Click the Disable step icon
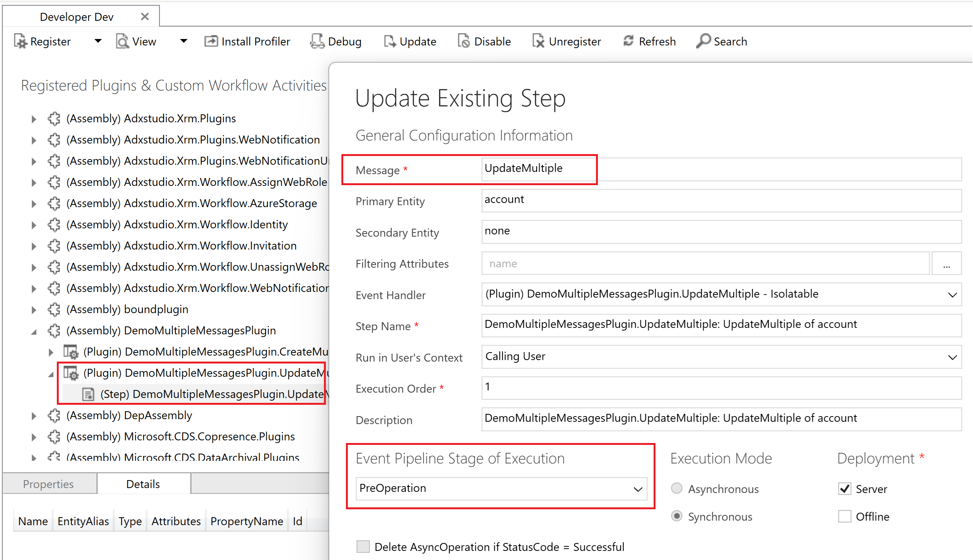 [463, 41]
